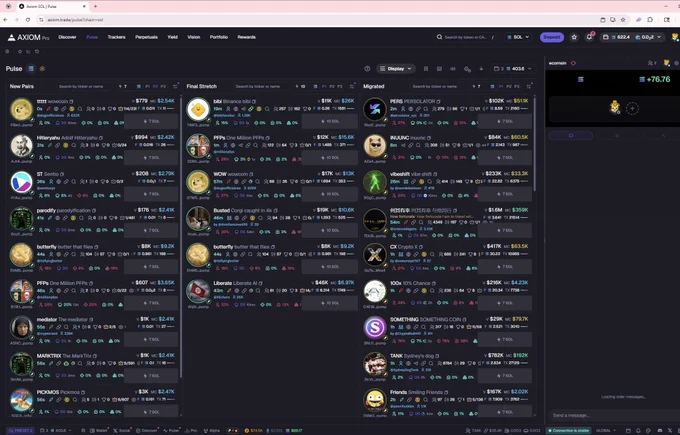Search Final Stretch by ticker or name
680x435 pixels.
tap(261, 86)
